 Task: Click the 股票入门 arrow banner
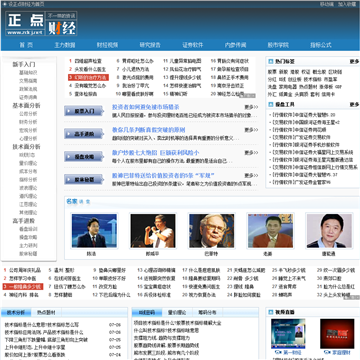coord(84,111)
